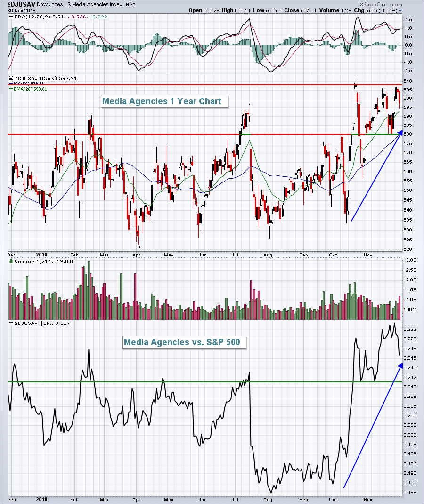Click the High 604.51 value
Image resolution: width=424 pixels, height=504 pixels.
(236, 10)
